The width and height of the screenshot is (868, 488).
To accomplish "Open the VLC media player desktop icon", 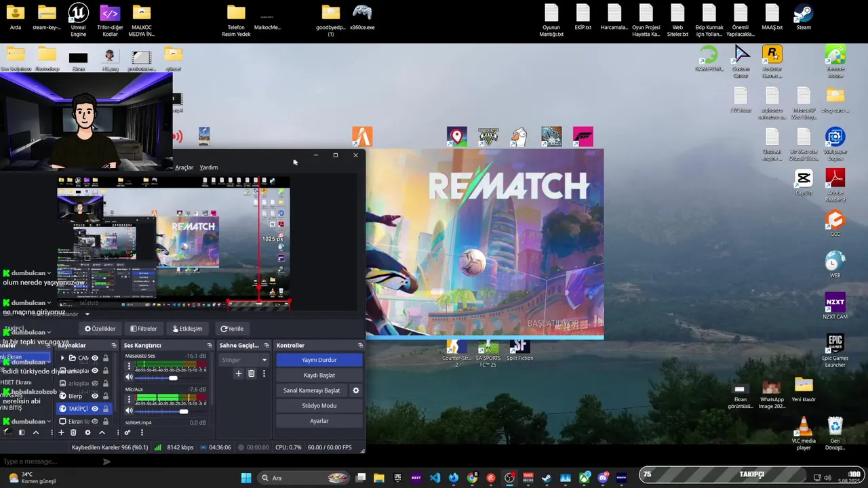I will [x=804, y=434].
